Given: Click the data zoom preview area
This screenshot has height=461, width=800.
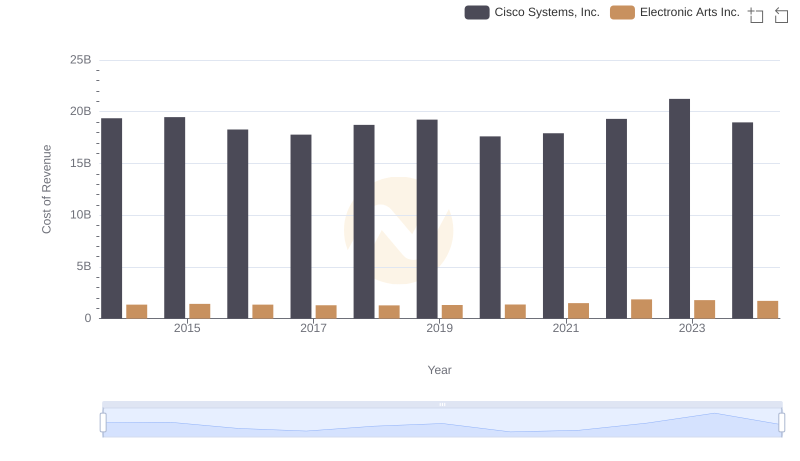Looking at the screenshot, I should [442, 423].
